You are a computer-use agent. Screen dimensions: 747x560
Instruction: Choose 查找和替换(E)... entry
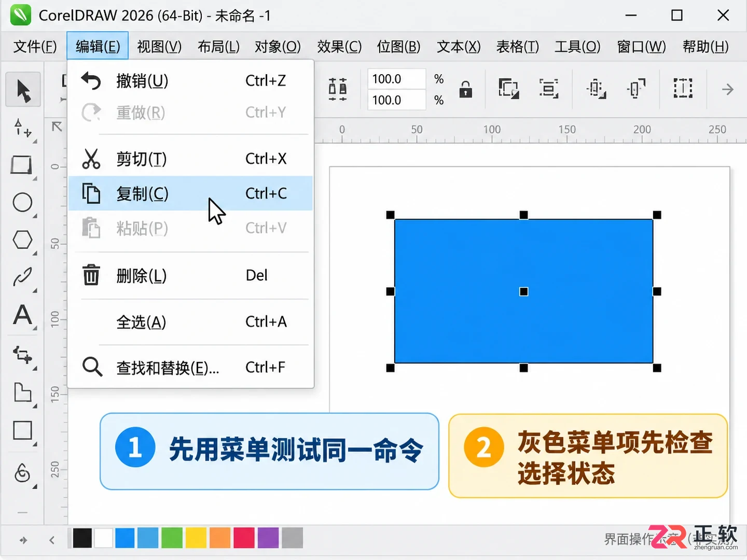click(190, 368)
